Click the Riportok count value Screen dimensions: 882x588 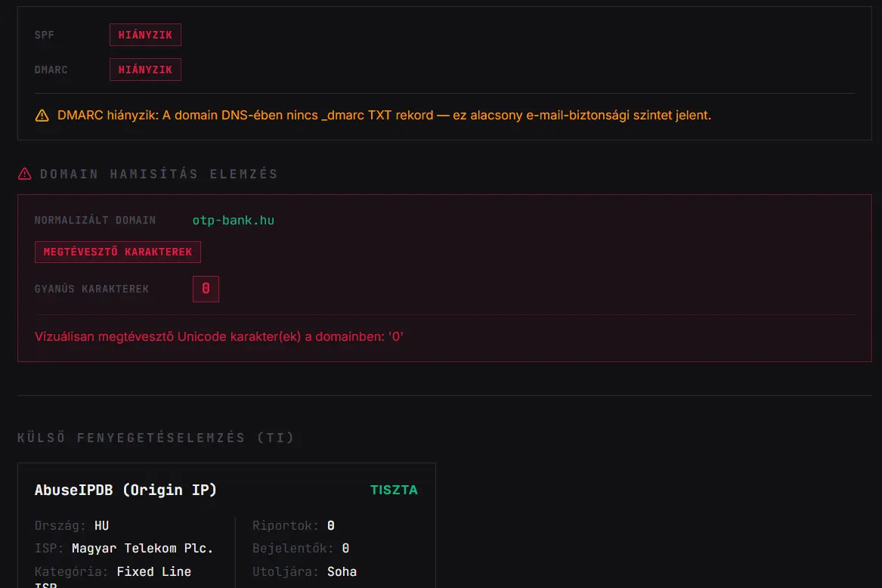(331, 525)
